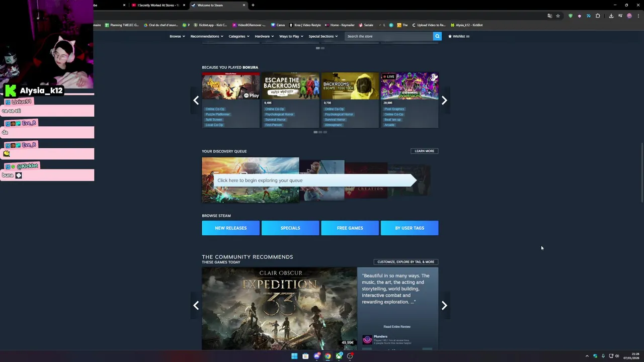Open Microsoft Store in taskbar

305,356
